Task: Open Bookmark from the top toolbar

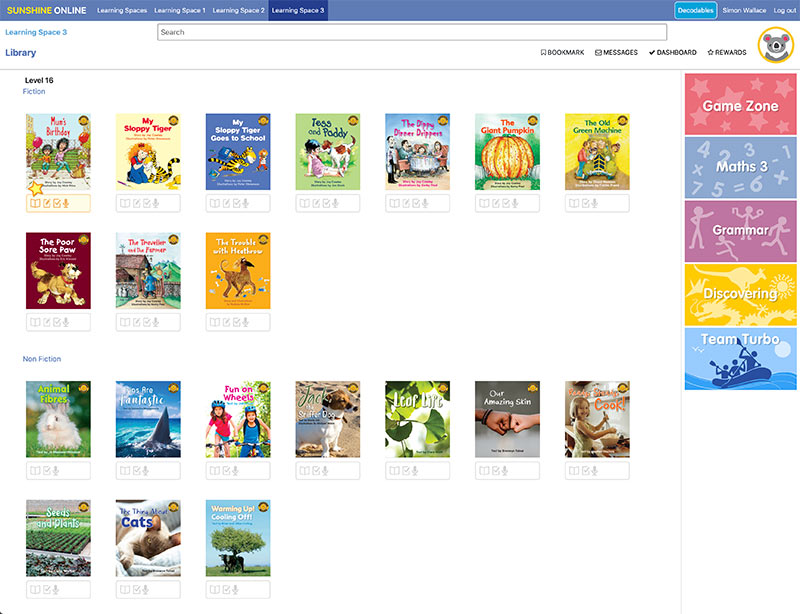Action: click(x=562, y=52)
